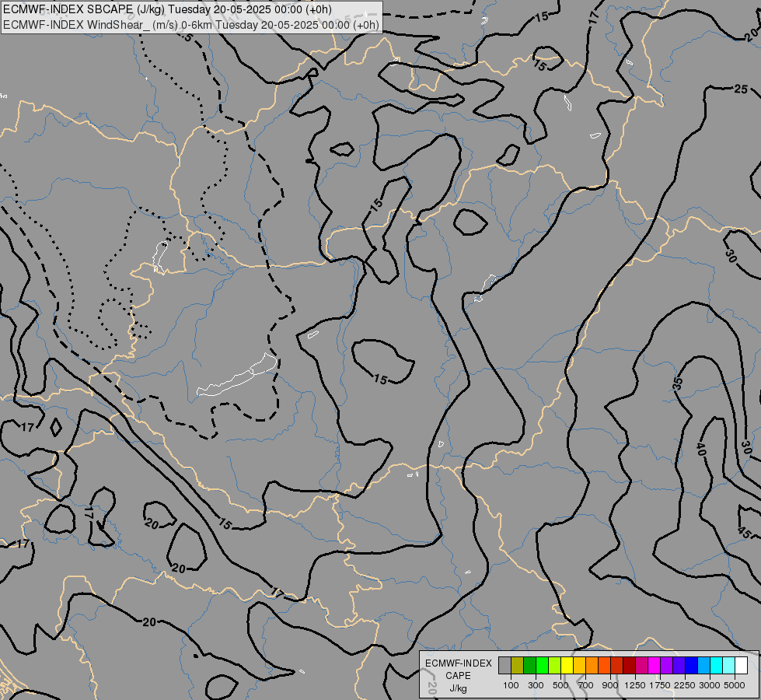Click the 35 contour label
The image size is (761, 700).
tap(678, 383)
